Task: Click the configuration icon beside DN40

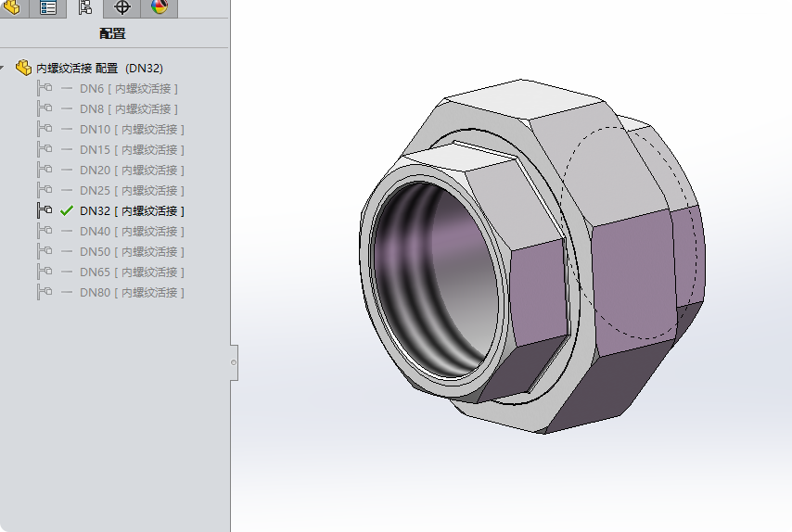Action: [x=45, y=231]
